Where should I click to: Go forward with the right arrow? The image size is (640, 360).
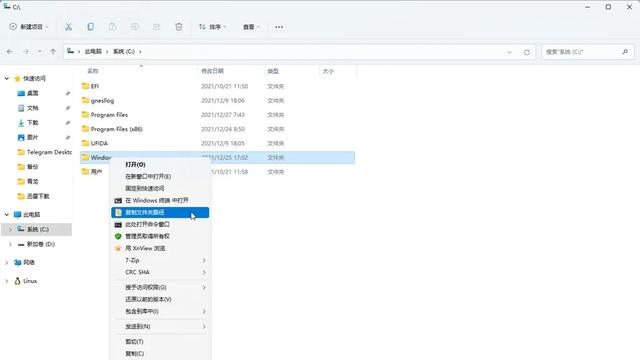tap(26, 51)
